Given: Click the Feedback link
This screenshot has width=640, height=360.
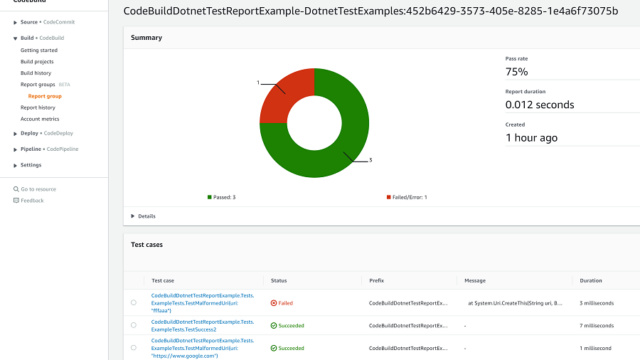Looking at the screenshot, I should click(32, 200).
